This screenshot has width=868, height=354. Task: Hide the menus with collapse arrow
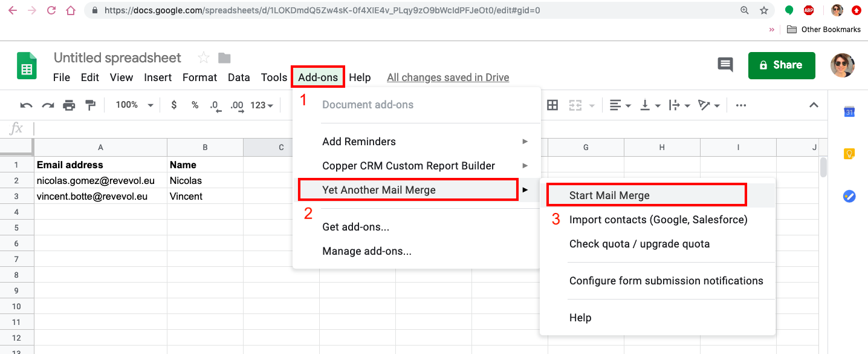coord(814,105)
